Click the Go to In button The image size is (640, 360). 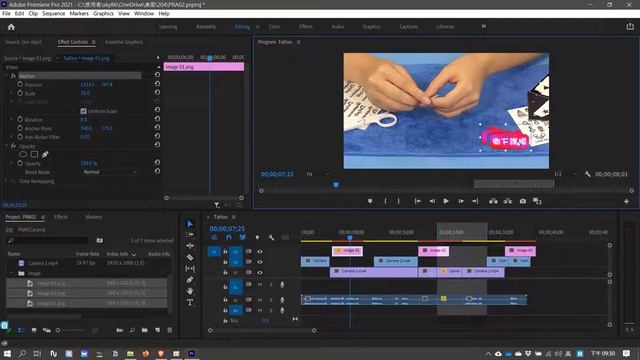coord(418,201)
